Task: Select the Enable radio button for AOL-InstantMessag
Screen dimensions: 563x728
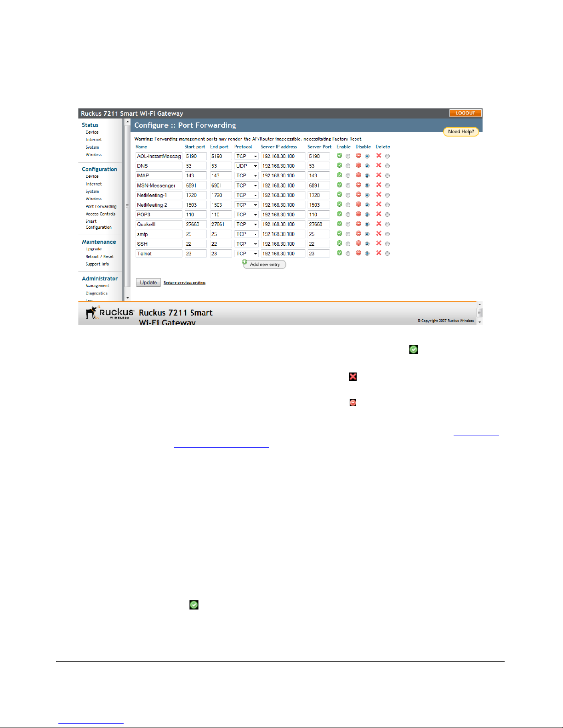Action: [348, 156]
